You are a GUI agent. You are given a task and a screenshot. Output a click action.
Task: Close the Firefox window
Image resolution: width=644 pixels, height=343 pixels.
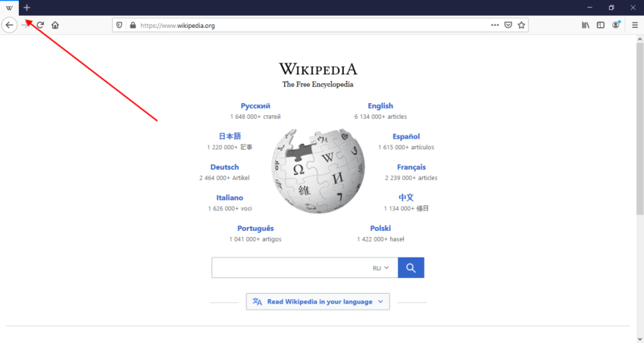[x=633, y=8]
